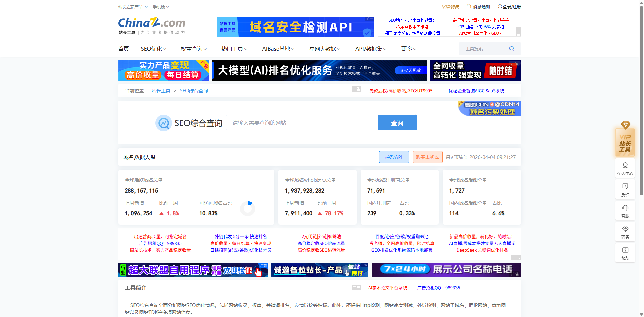Click the 获取API button

pos(394,157)
